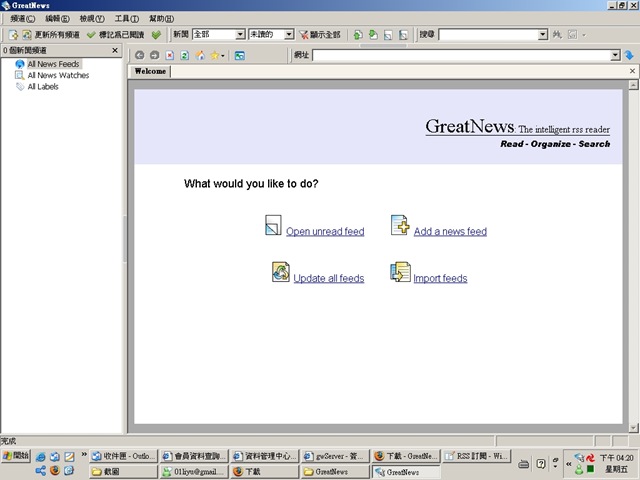Expand the 全部 news filter dropdown

click(240, 34)
